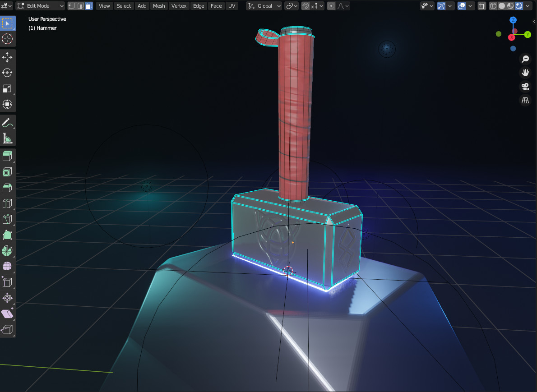
Task: Activate the Extrude Region tool
Action: [8, 156]
